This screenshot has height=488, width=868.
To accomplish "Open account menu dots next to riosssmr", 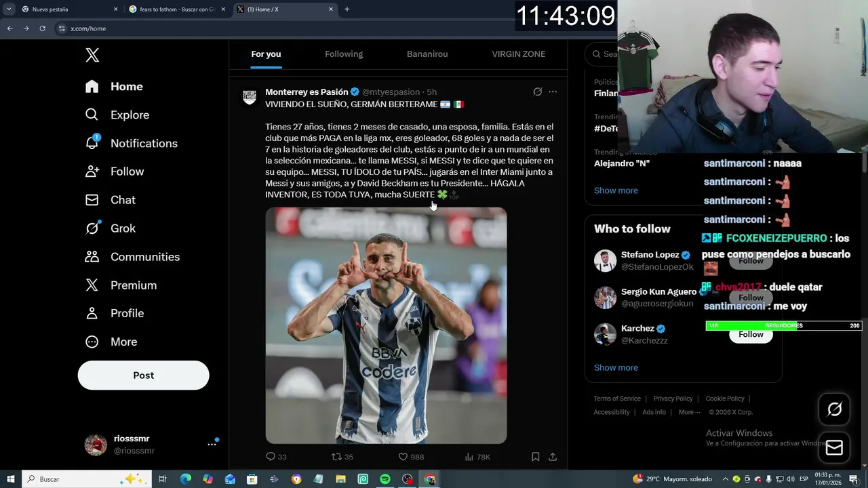I will tap(212, 445).
